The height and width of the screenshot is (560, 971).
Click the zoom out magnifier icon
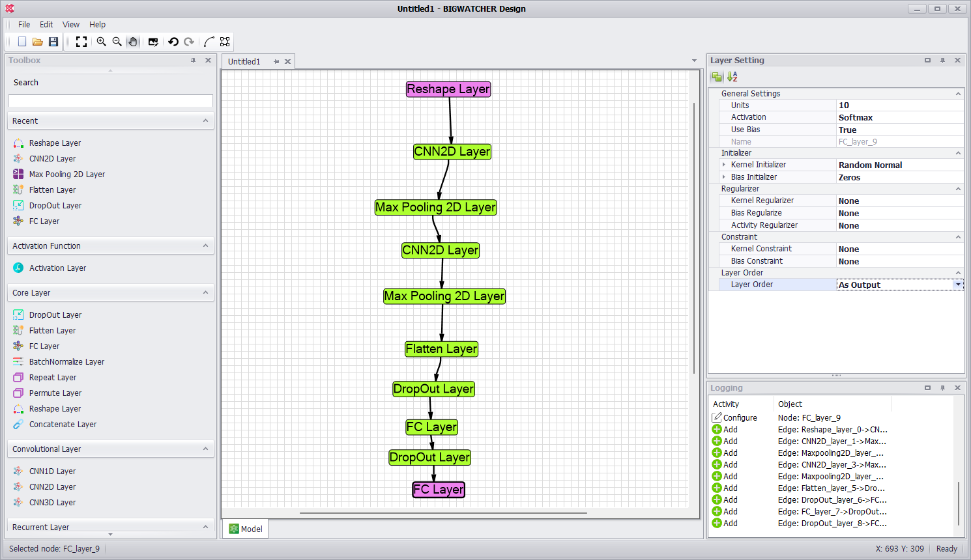point(117,42)
